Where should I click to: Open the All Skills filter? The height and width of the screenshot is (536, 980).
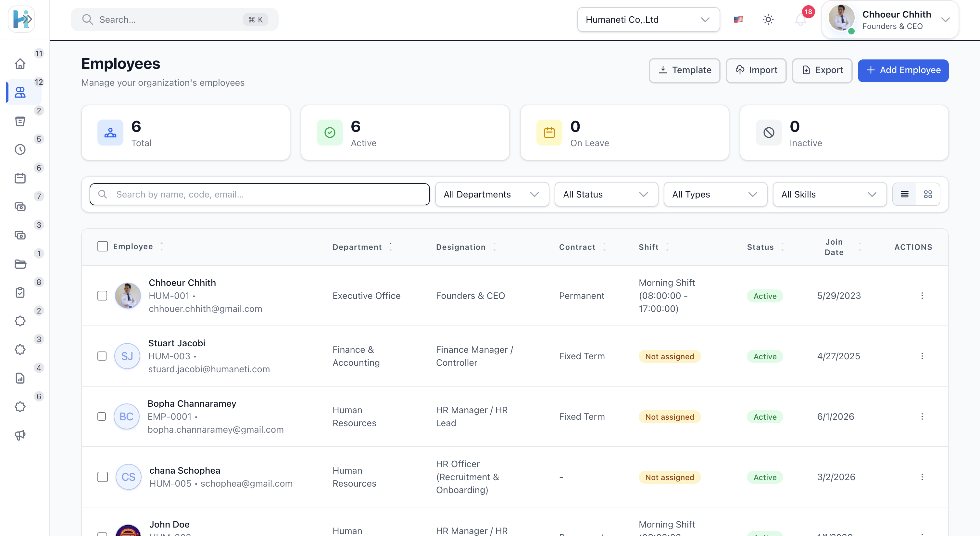point(829,194)
